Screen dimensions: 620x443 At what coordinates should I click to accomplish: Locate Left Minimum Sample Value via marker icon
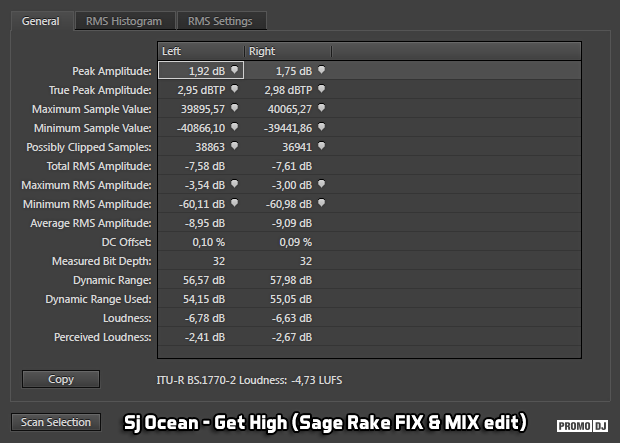pos(234,127)
